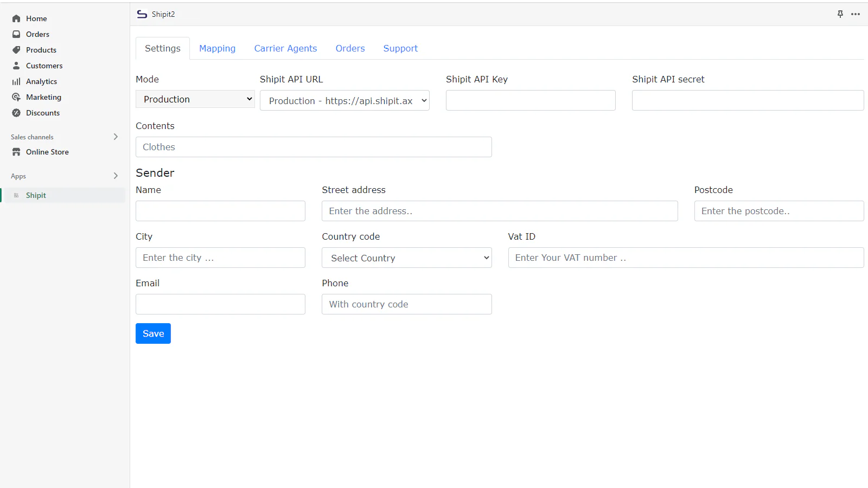This screenshot has width=868, height=488.
Task: Click the City input field
Action: pyautogui.click(x=220, y=258)
